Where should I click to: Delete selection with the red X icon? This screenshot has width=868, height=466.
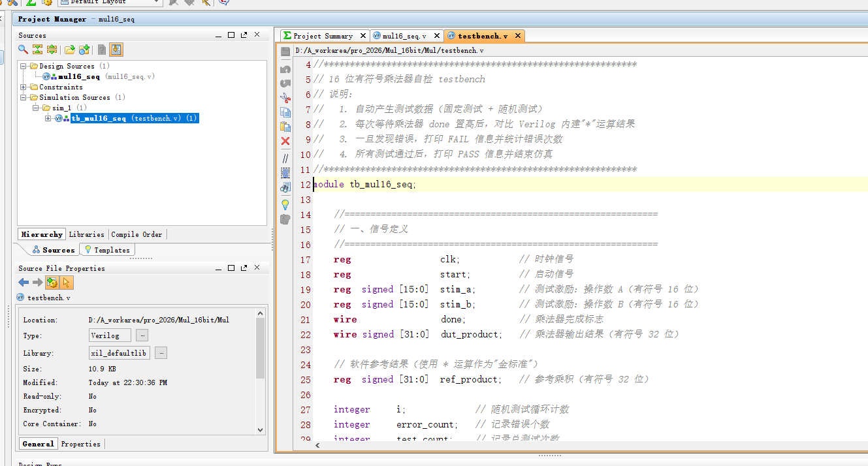pyautogui.click(x=285, y=141)
